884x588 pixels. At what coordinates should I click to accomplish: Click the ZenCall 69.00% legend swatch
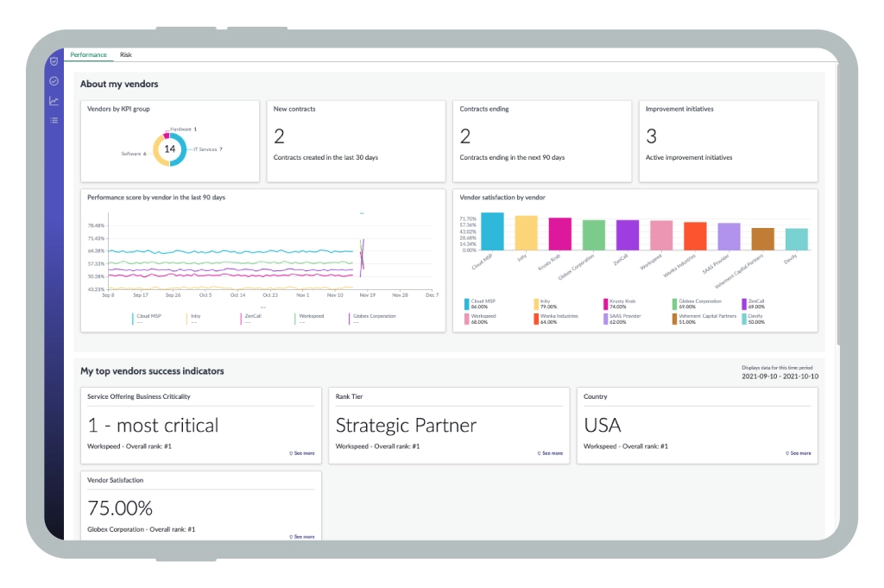click(x=744, y=304)
